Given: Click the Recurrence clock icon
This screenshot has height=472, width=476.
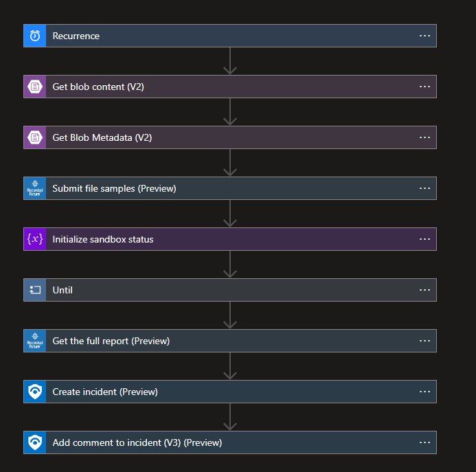Looking at the screenshot, I should coord(35,36).
